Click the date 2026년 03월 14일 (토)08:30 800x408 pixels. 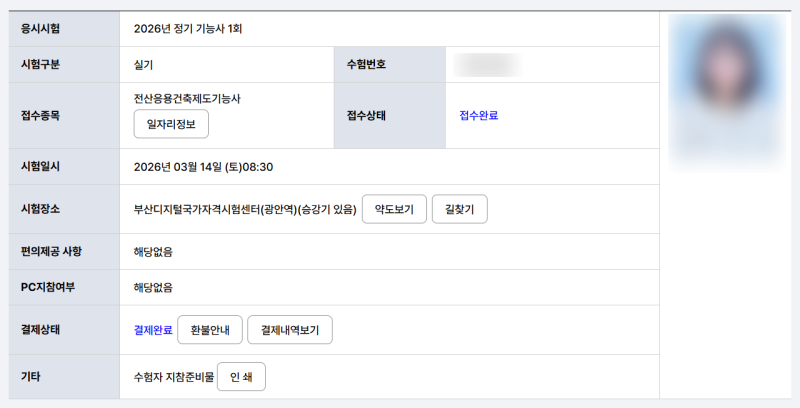(203, 167)
